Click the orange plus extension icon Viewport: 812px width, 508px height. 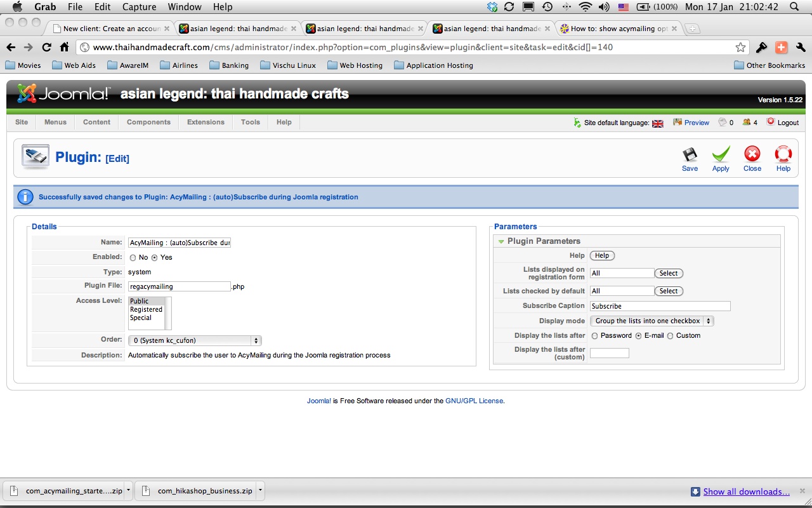[781, 47]
